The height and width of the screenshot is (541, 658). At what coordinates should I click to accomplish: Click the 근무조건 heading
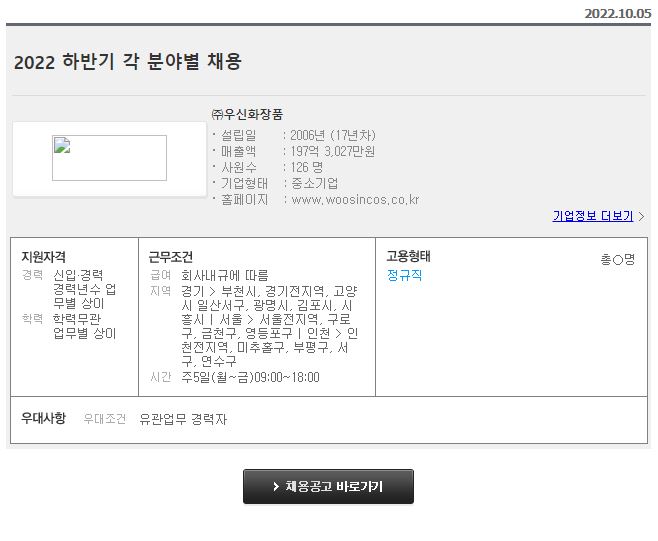(x=170, y=256)
